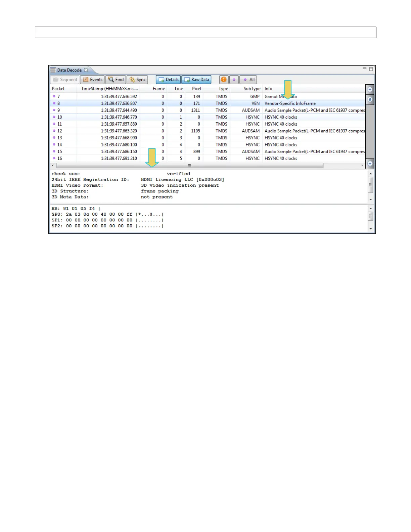Click the raw data pane scrollbar up arrow
This screenshot has height=532, width=411.
[371, 209]
